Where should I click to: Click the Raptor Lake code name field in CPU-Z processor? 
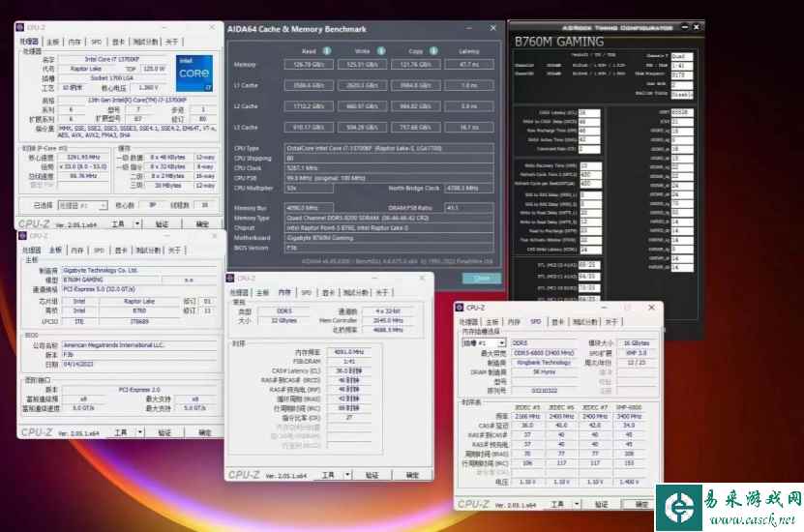pos(86,69)
